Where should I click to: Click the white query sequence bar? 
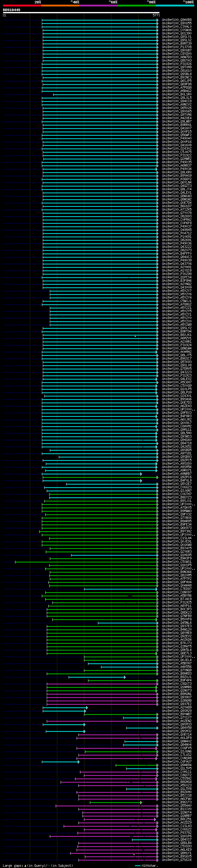point(81,12)
